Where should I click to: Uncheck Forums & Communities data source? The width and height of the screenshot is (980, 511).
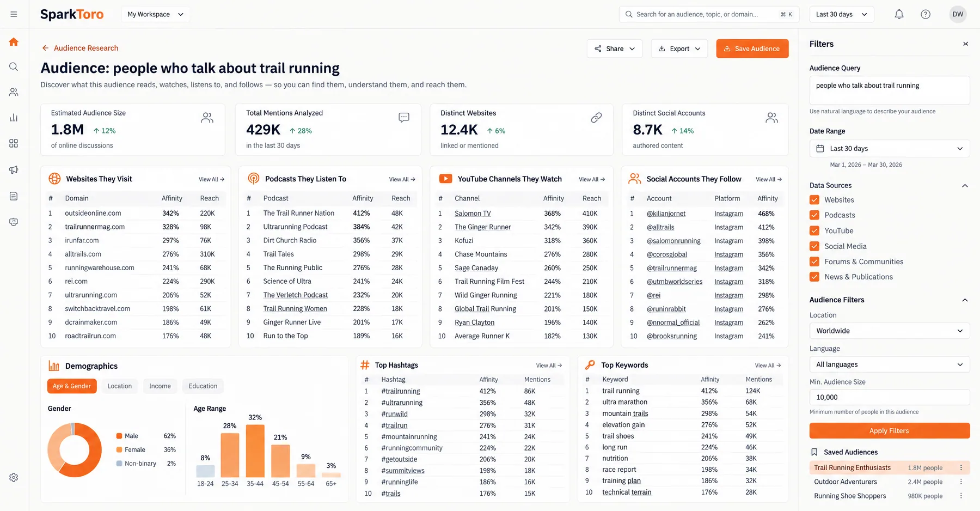[814, 261]
